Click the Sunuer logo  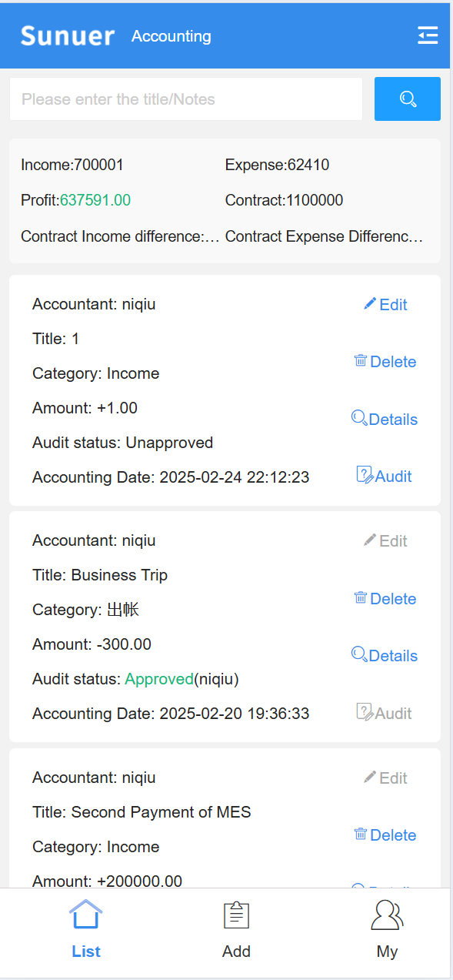click(x=68, y=36)
